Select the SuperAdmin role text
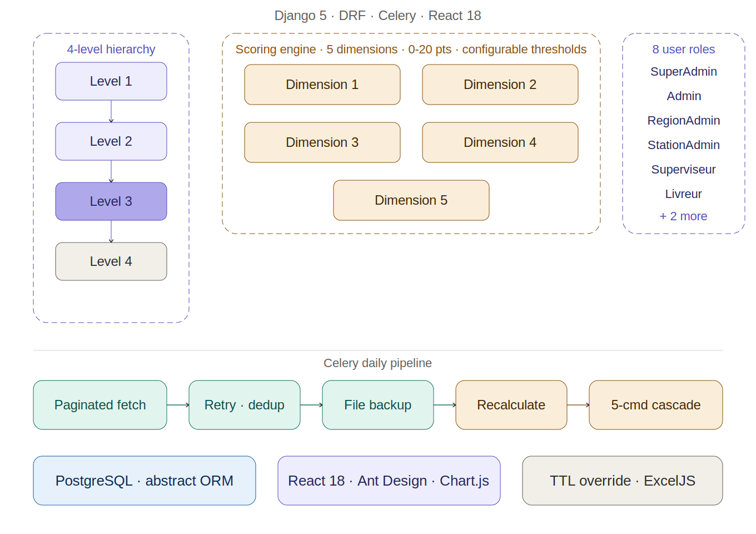The height and width of the screenshot is (534, 756). pos(684,72)
